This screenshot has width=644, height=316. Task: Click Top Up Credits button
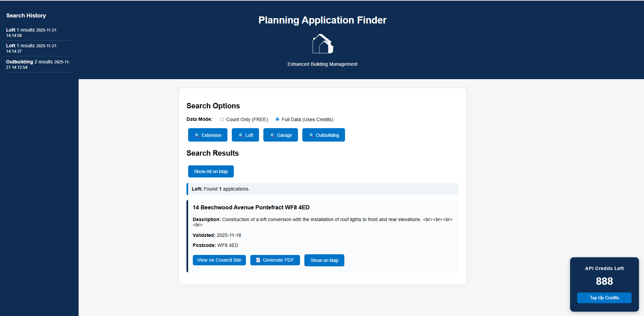click(x=604, y=298)
